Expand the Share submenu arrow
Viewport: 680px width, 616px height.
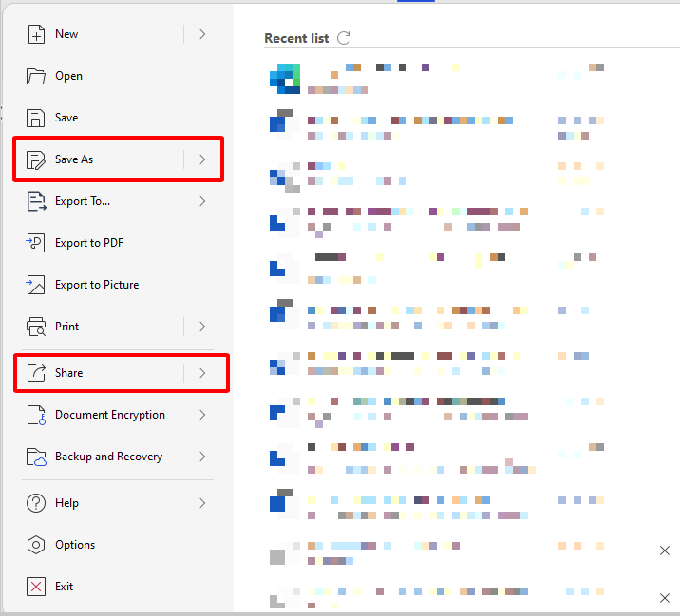tap(202, 373)
